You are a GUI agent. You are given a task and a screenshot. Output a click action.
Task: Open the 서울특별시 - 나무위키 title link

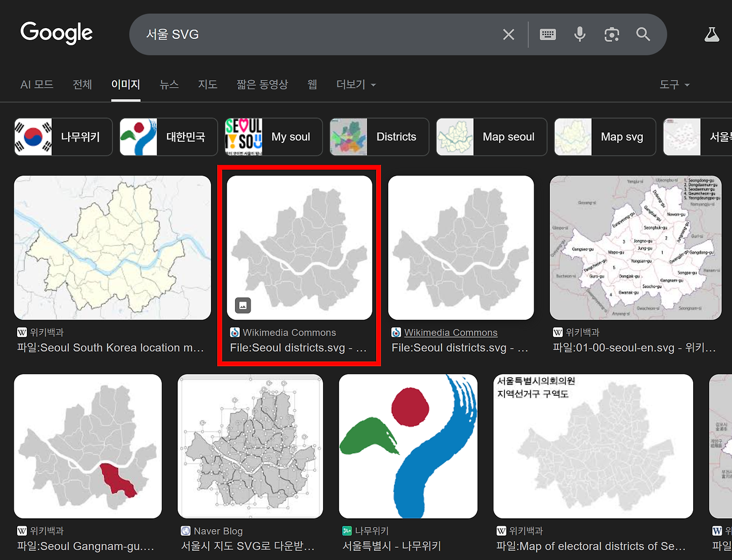point(392,546)
